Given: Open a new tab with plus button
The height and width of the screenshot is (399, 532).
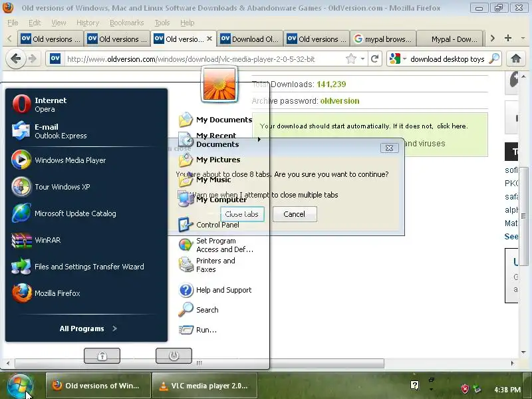Looking at the screenshot, I should tap(508, 39).
